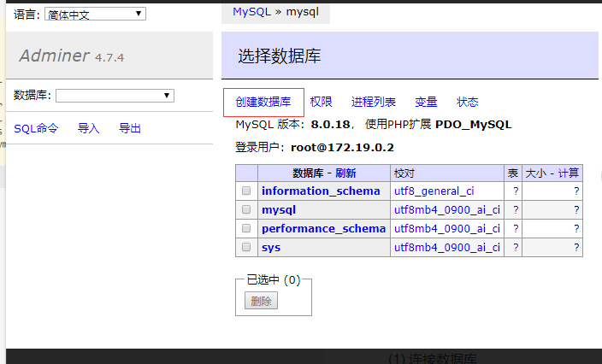The height and width of the screenshot is (364, 602).
Task: Open the 权限 privileges link
Action: click(x=321, y=102)
